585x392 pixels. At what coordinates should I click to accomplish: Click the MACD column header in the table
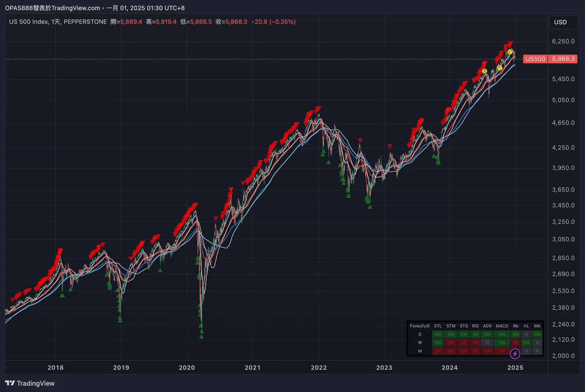pos(502,326)
